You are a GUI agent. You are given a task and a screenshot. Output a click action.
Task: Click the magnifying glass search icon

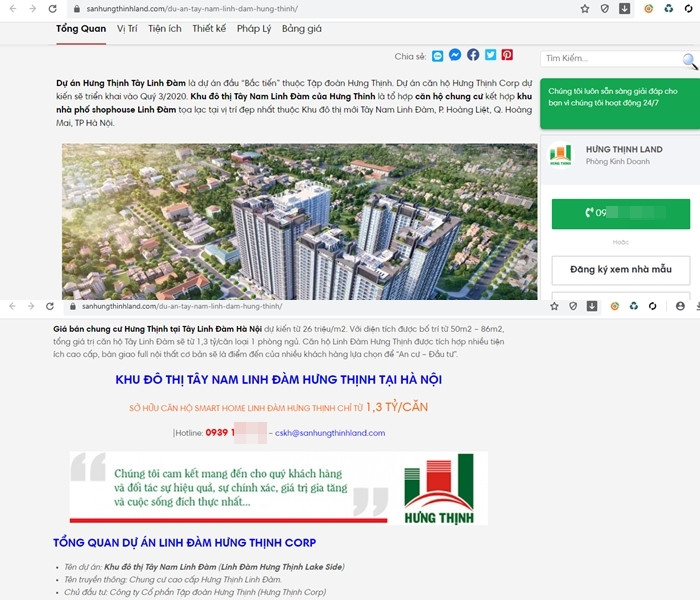689,60
